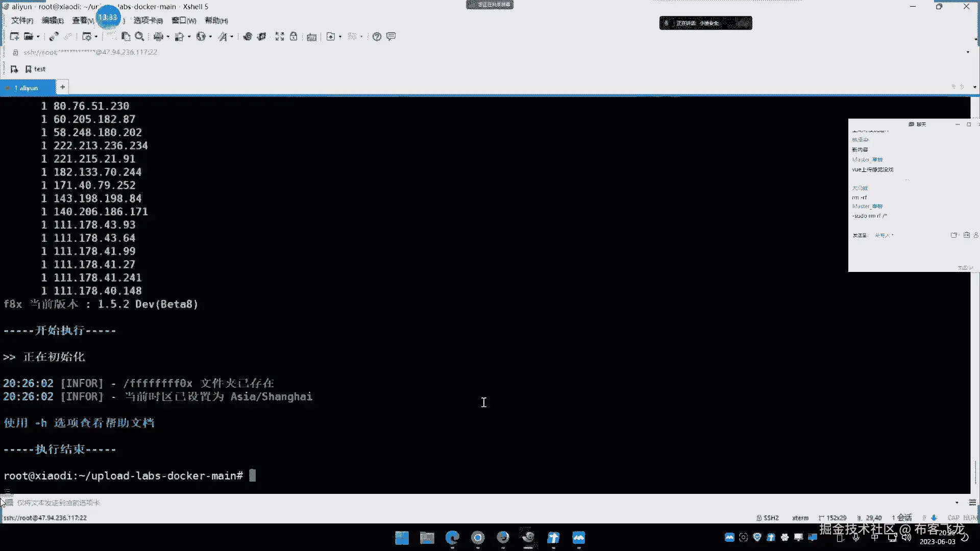Click the Print toolbar icon
Screen dimensions: 980x551
pyautogui.click(x=158, y=37)
